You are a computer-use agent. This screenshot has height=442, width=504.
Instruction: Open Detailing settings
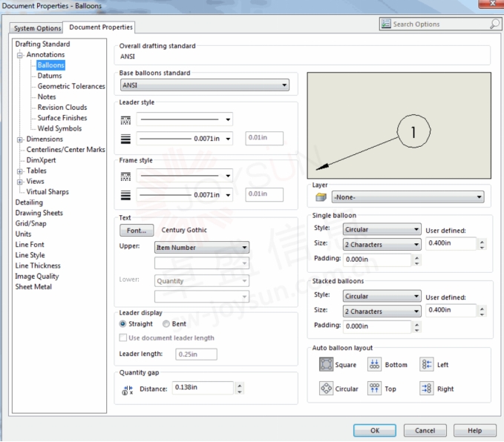pos(29,202)
